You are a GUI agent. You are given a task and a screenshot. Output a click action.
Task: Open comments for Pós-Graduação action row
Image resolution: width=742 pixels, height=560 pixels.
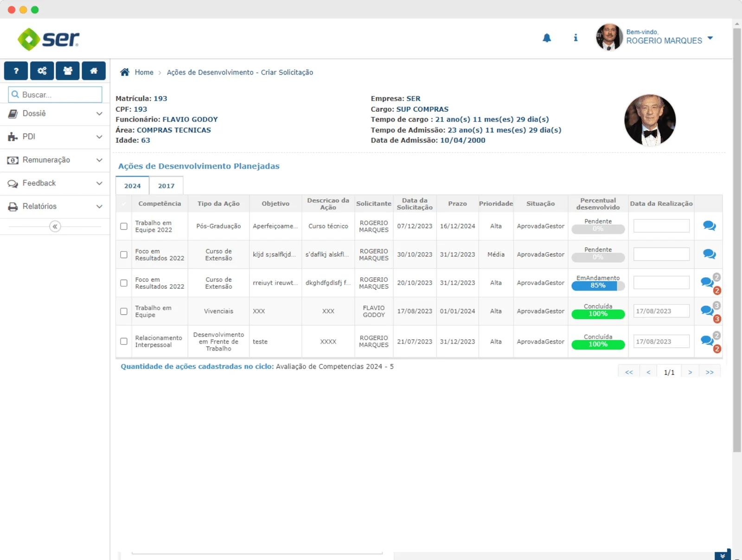(x=709, y=226)
